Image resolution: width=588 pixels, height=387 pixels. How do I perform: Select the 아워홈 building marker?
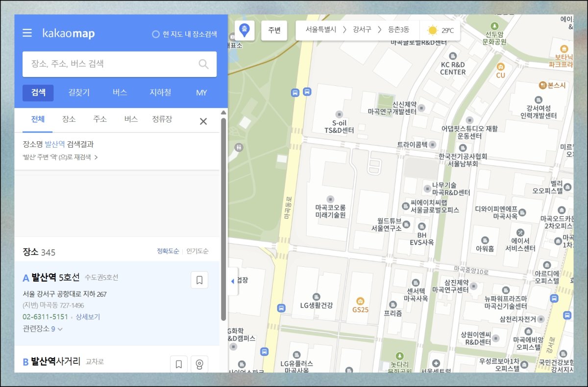coord(485,240)
